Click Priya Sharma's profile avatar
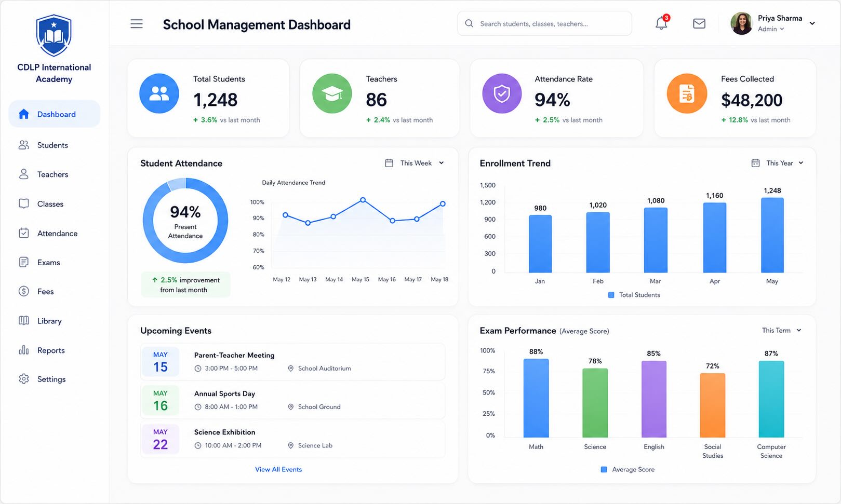 (x=741, y=23)
